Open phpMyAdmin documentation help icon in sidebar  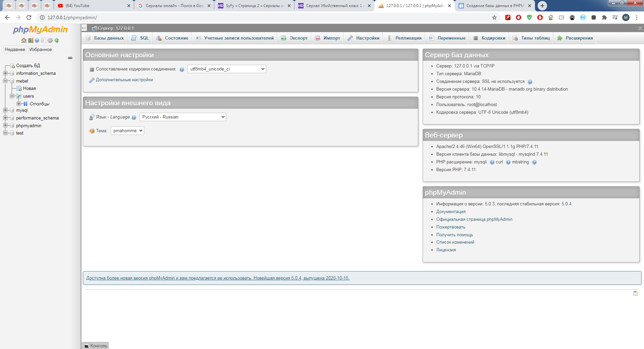point(37,40)
